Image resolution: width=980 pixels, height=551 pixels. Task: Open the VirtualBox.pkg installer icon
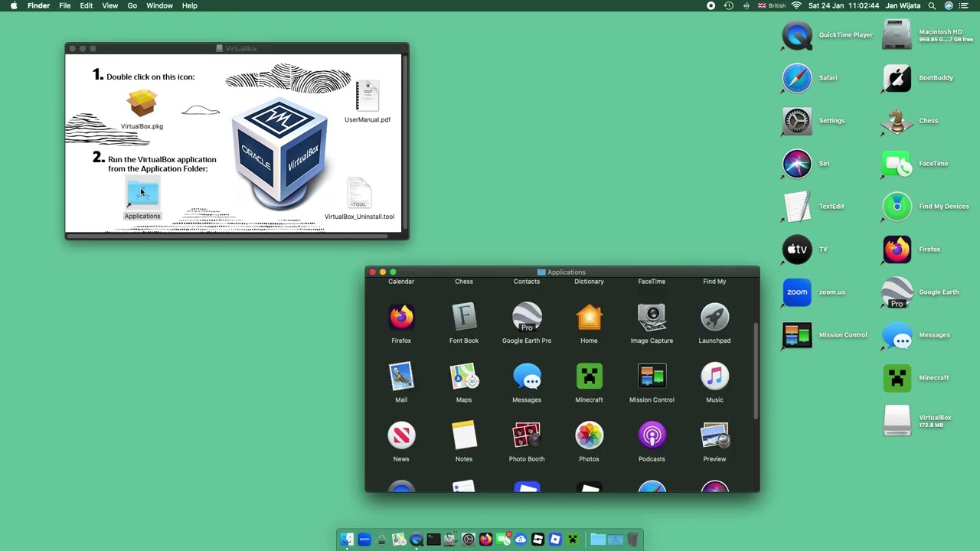[x=142, y=104]
